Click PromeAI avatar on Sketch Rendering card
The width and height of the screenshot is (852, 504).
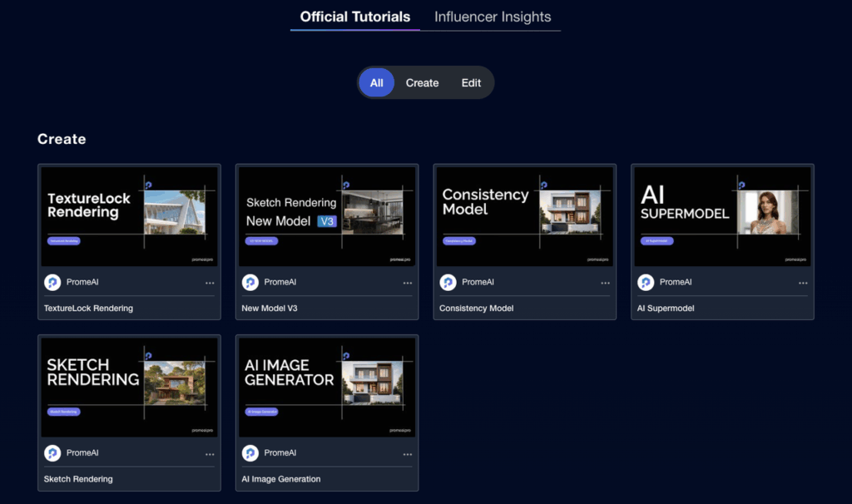tap(52, 453)
